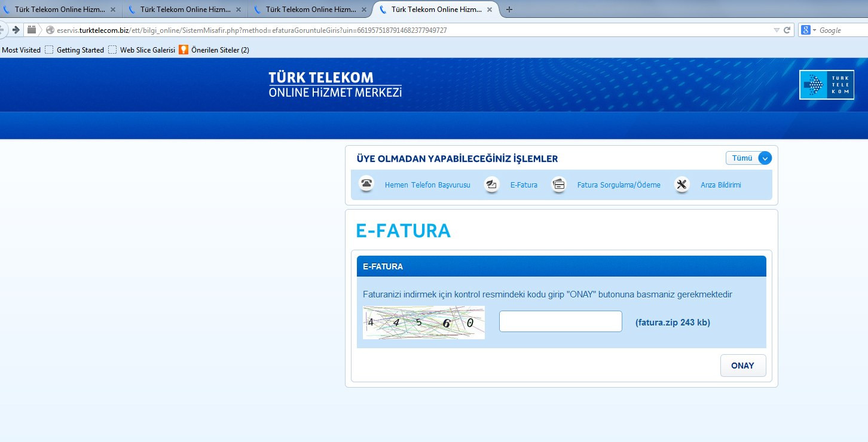The height and width of the screenshot is (442, 868).
Task: Click the orange Önerilen Siteler bookmark icon
Action: coord(184,50)
